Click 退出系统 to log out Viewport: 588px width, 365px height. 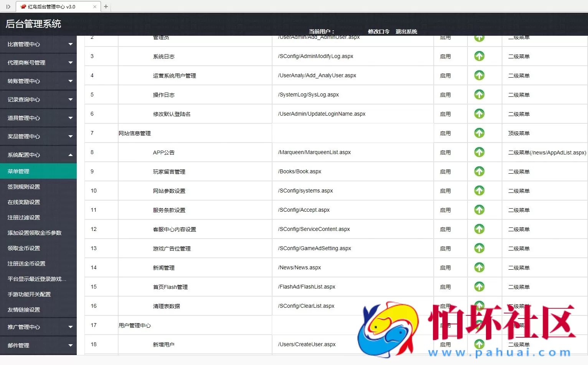click(x=406, y=32)
